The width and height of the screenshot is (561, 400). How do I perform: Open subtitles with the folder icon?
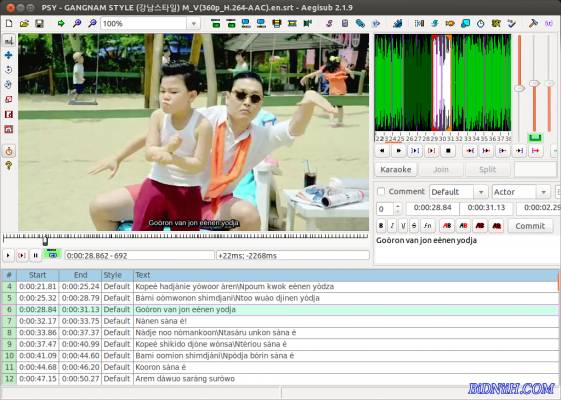coord(24,24)
